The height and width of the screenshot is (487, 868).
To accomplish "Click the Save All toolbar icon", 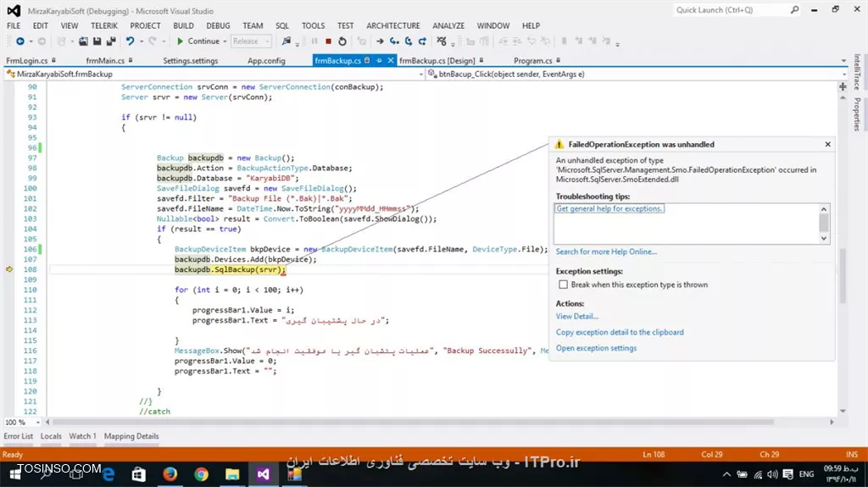I will [111, 41].
